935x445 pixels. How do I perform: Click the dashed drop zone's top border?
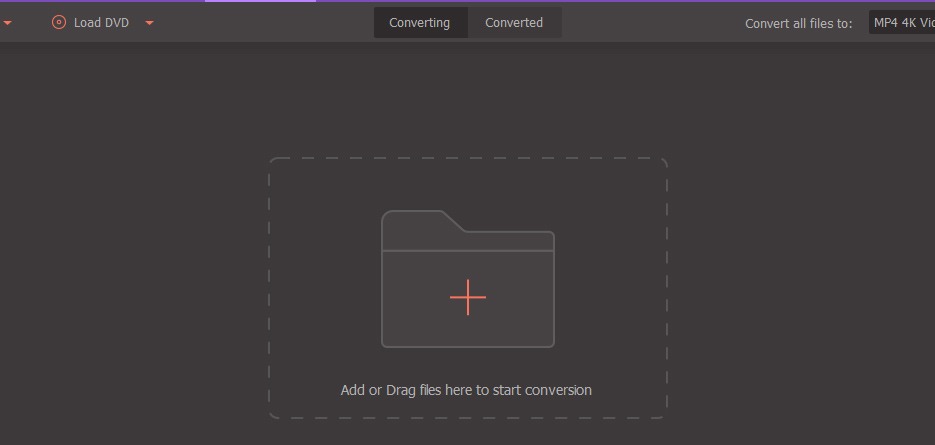[x=468, y=158]
